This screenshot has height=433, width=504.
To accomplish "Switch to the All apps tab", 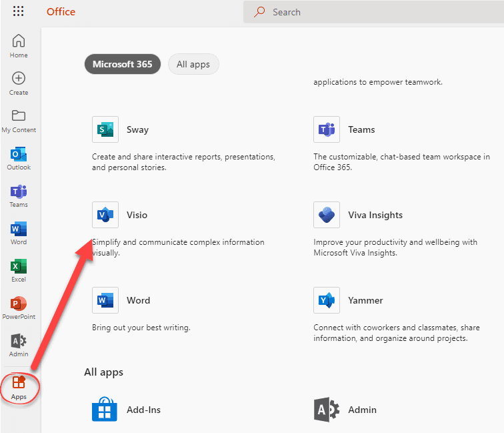I will (x=193, y=65).
